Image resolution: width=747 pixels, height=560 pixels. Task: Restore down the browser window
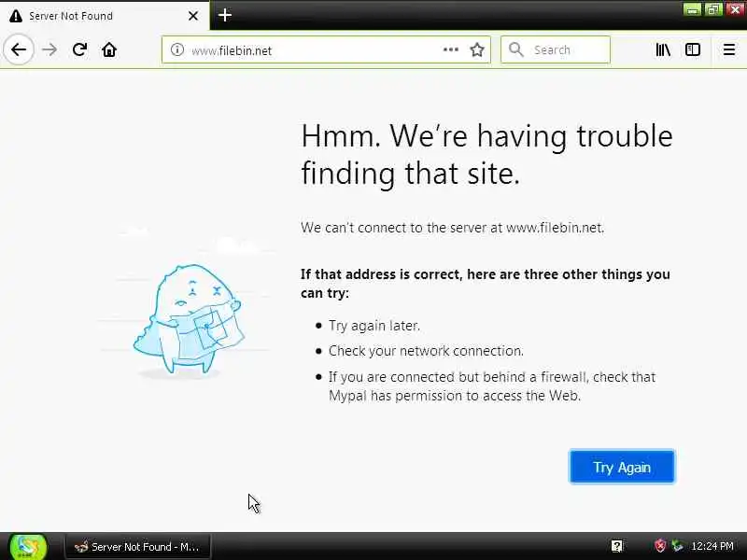click(x=713, y=8)
